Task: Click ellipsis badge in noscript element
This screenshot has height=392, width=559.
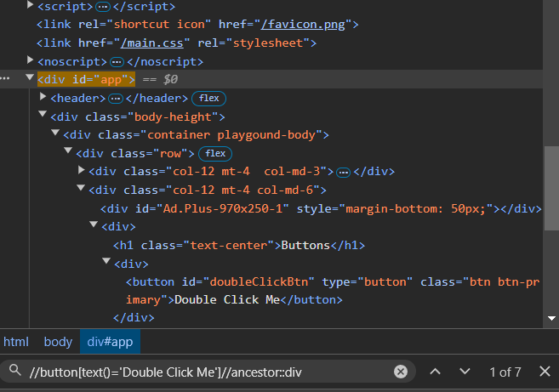Action: pos(117,61)
